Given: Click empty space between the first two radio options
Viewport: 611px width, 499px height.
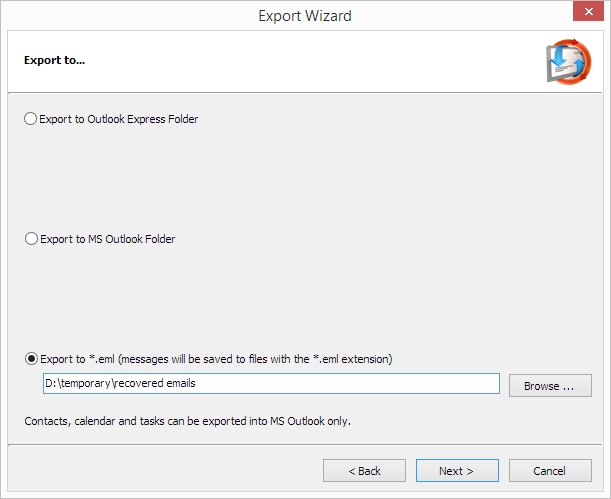Looking at the screenshot, I should click(304, 179).
